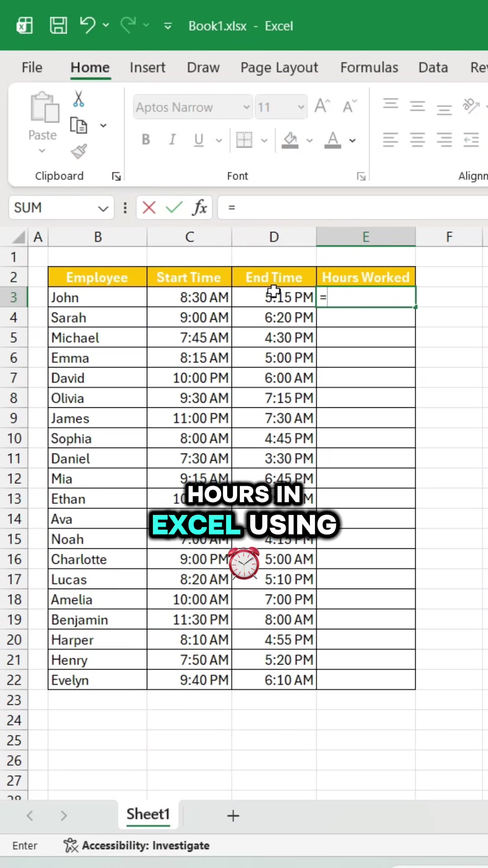This screenshot has height=868, width=488.
Task: Click the Borders icon
Action: [x=244, y=140]
